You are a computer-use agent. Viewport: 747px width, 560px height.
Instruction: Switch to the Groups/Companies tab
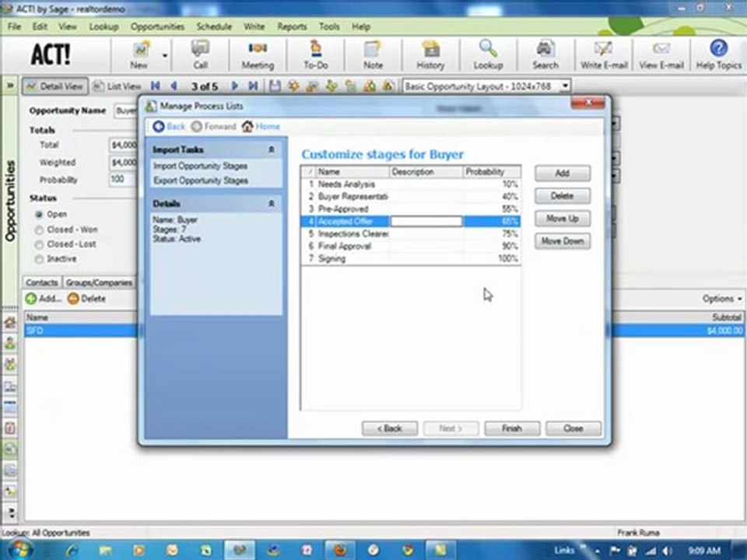tap(99, 282)
